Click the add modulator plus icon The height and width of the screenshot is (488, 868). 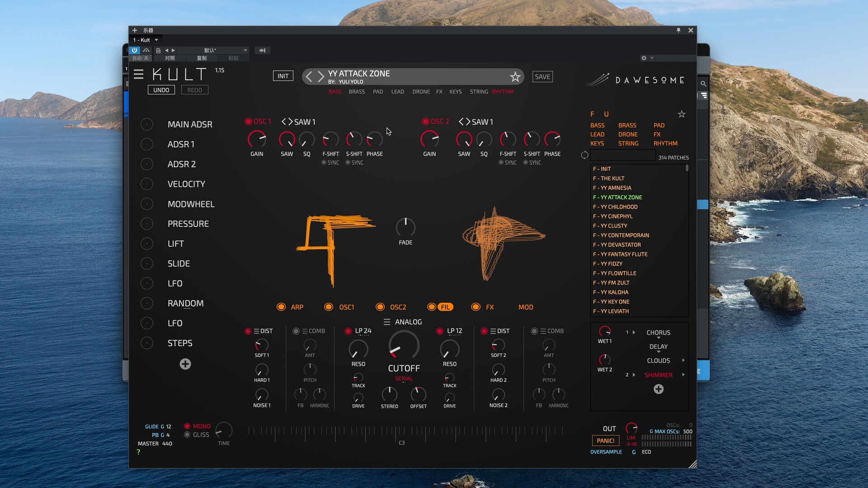(185, 364)
